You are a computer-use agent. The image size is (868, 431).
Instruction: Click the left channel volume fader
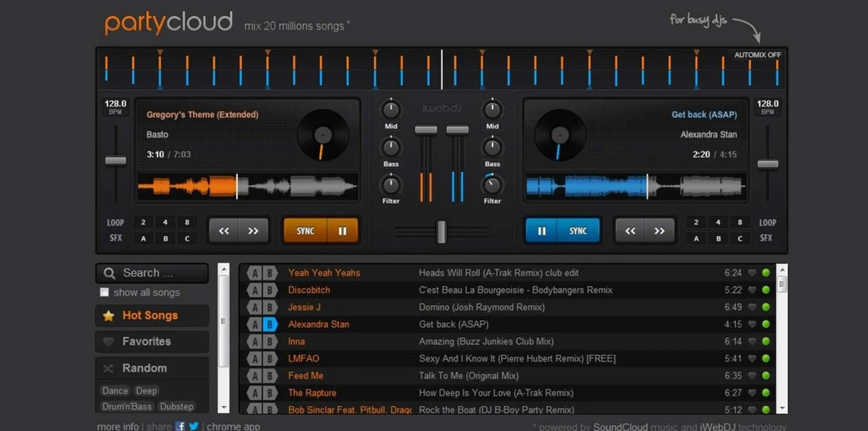(x=426, y=130)
